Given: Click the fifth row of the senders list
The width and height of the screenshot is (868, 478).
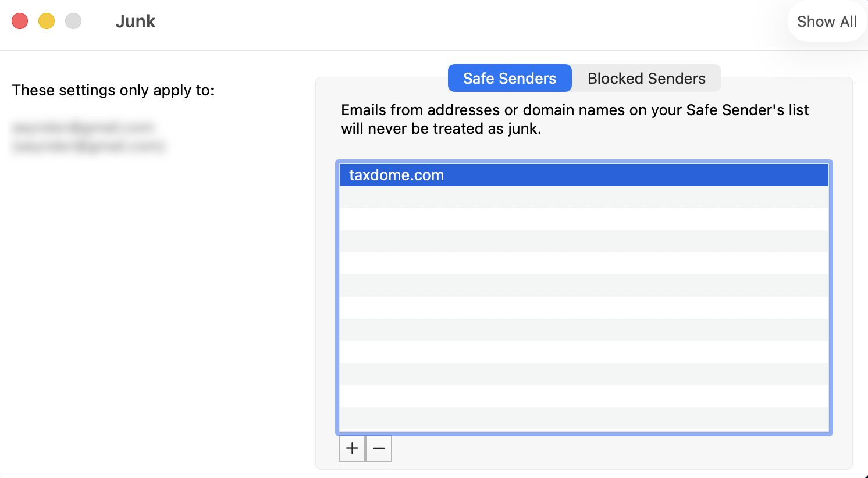Looking at the screenshot, I should pyautogui.click(x=584, y=263).
